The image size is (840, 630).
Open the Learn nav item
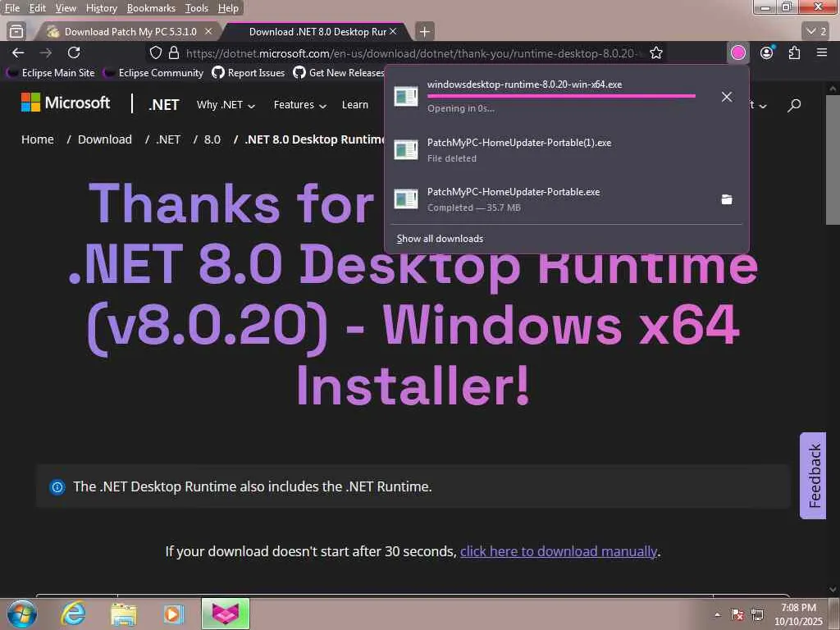pos(354,105)
